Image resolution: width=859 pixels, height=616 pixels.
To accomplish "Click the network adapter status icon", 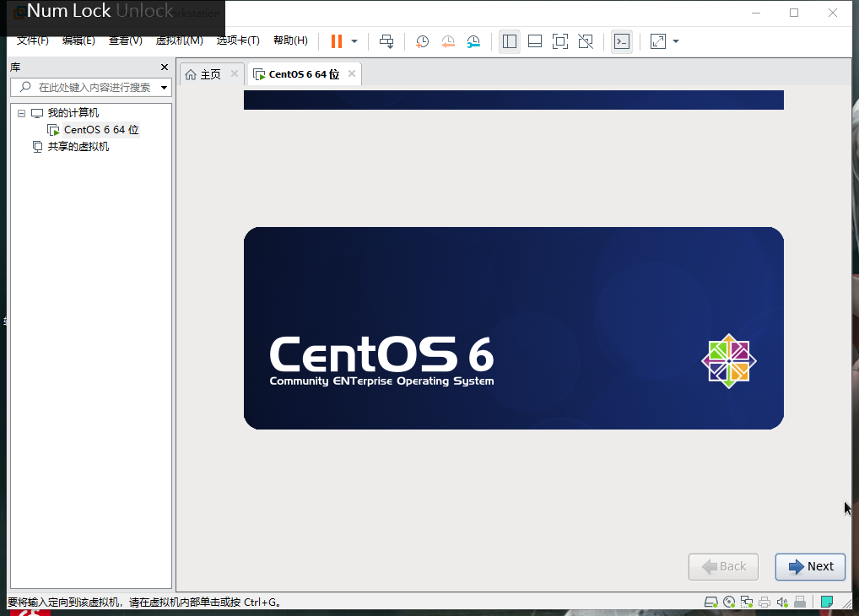I will tap(747, 602).
